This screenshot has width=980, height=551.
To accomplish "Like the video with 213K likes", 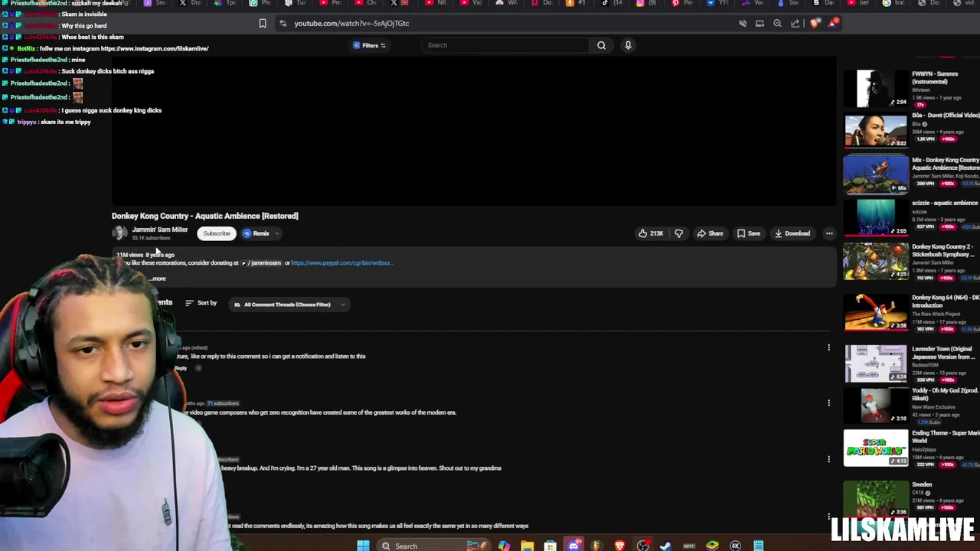I will 651,233.
